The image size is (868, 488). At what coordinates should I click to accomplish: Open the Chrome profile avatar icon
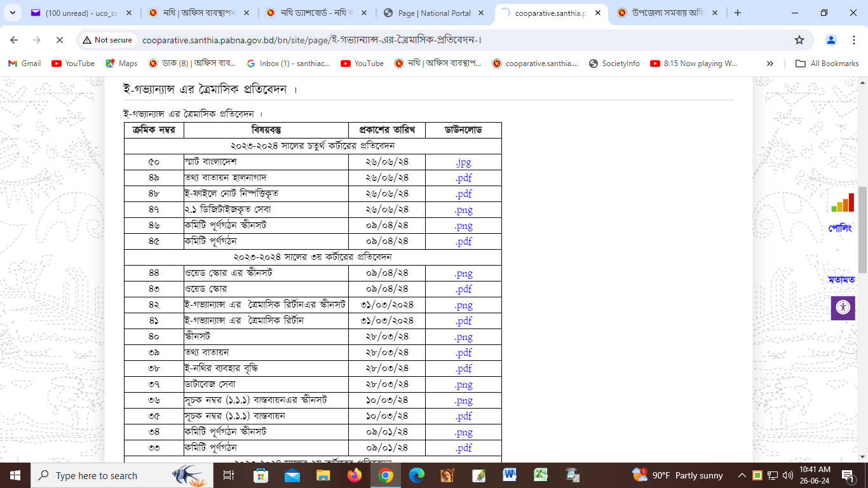(x=831, y=40)
